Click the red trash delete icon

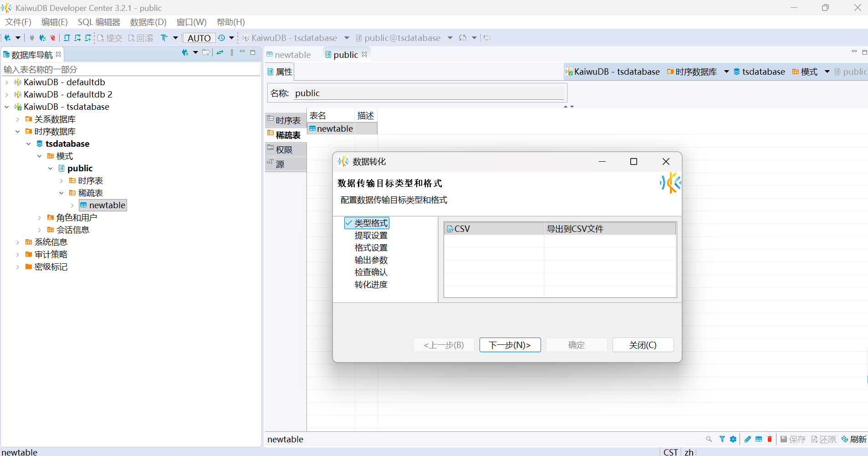(770, 439)
